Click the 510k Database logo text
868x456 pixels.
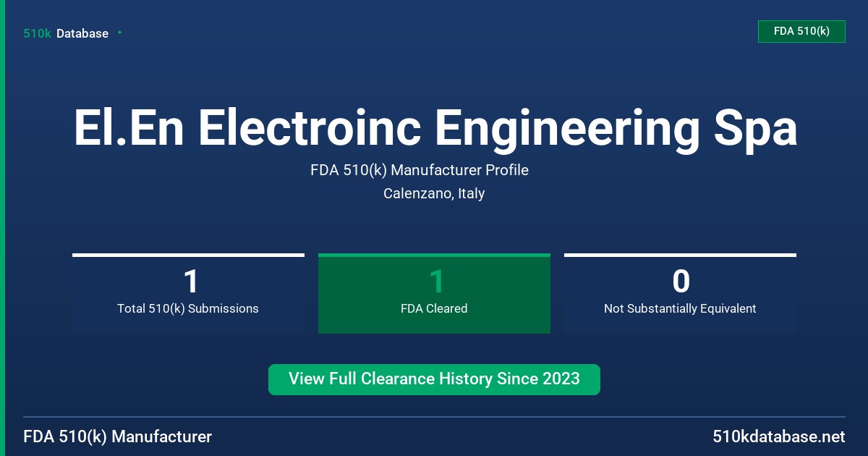[x=66, y=33]
